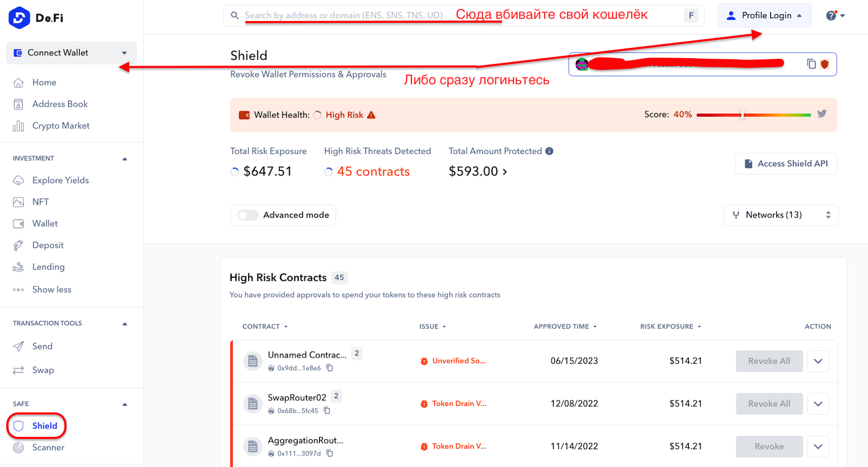Expand the AggregationRout... row
This screenshot has height=467, width=868.
click(818, 446)
